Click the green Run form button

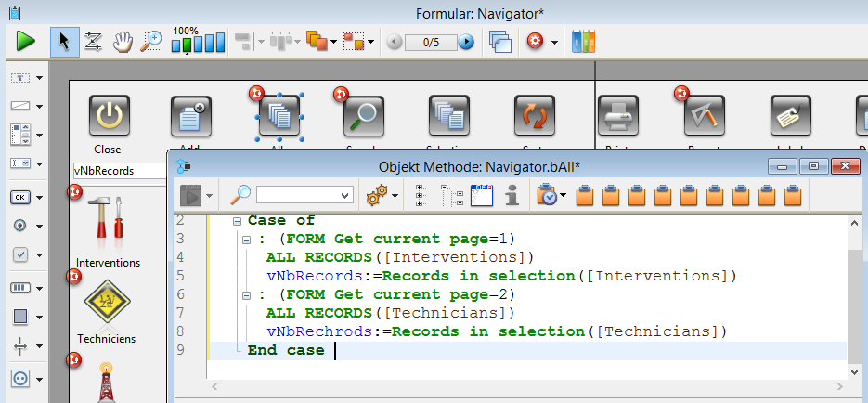click(25, 41)
